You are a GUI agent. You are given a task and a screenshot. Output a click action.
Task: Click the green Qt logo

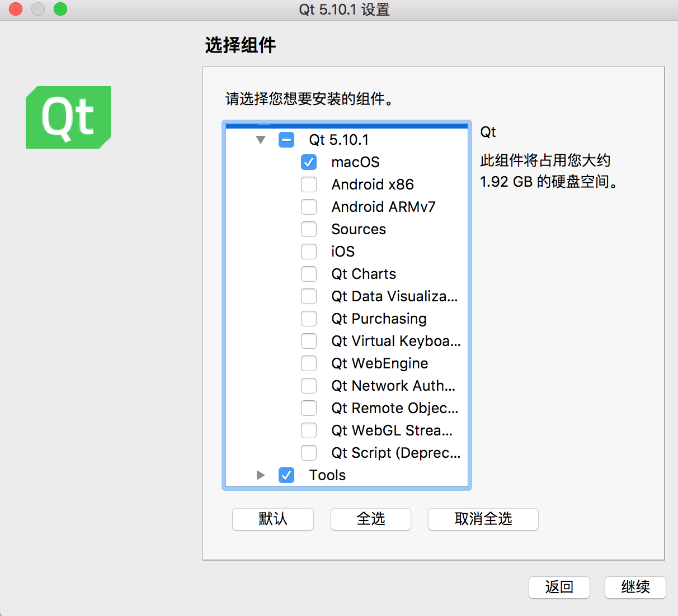point(68,117)
